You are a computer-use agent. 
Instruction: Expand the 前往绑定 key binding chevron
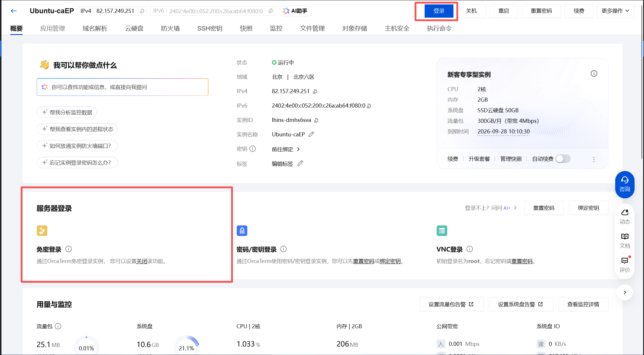[x=298, y=149]
